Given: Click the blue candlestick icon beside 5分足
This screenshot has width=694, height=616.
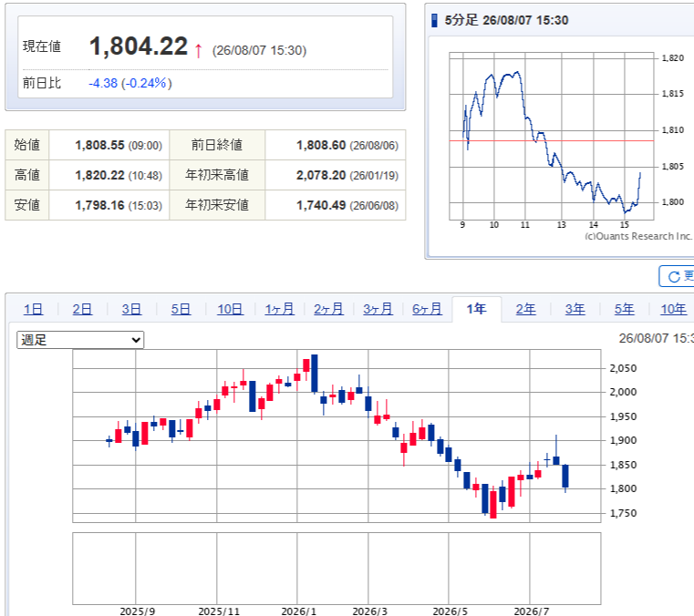Looking at the screenshot, I should pos(435,20).
